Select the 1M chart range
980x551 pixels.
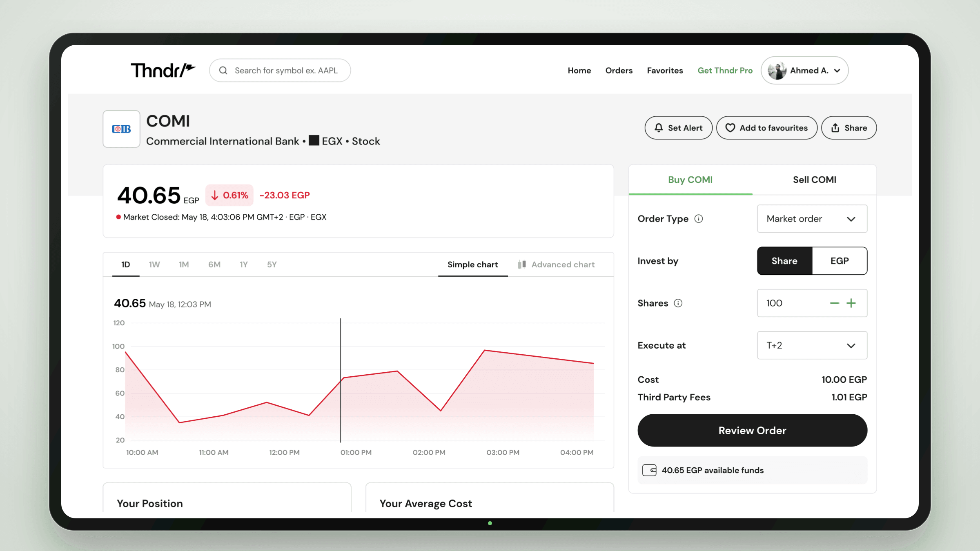(184, 264)
